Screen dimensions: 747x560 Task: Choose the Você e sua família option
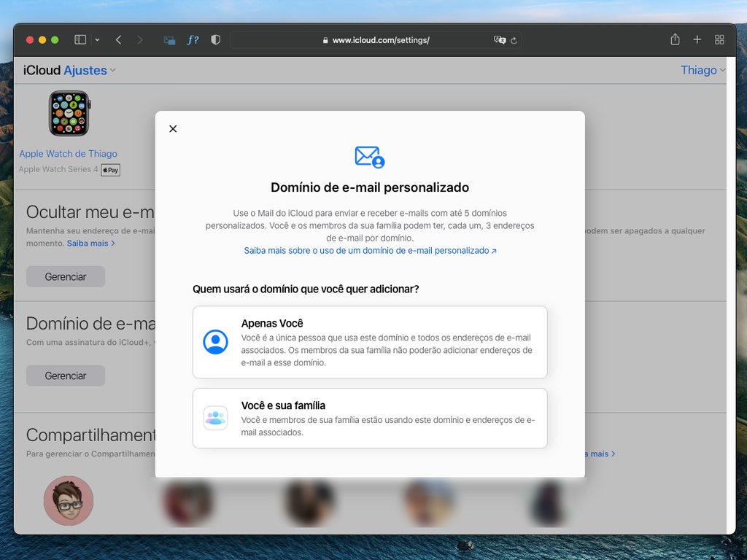pos(370,418)
